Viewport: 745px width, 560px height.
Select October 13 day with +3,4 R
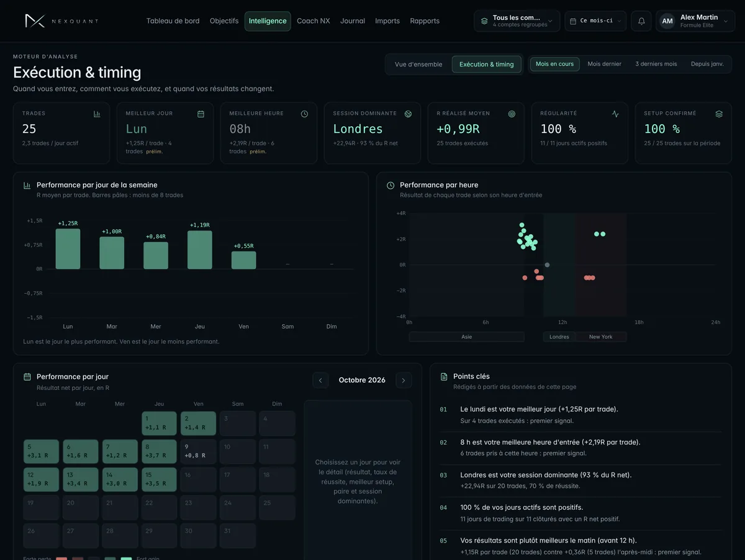(x=81, y=480)
